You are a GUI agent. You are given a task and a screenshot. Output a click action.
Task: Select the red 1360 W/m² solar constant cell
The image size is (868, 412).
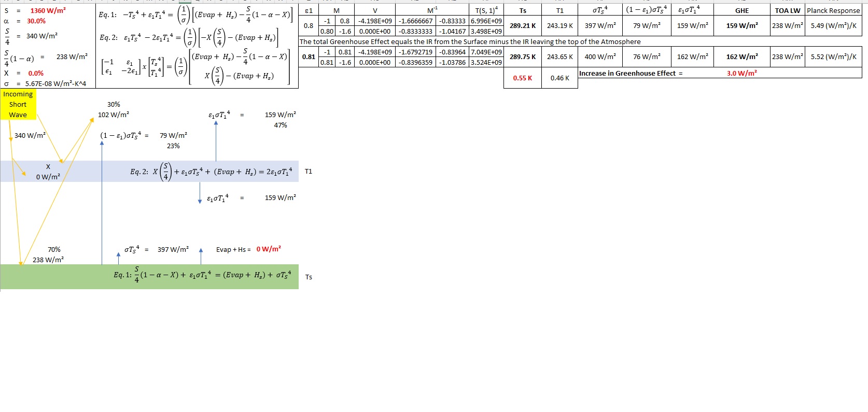click(48, 10)
